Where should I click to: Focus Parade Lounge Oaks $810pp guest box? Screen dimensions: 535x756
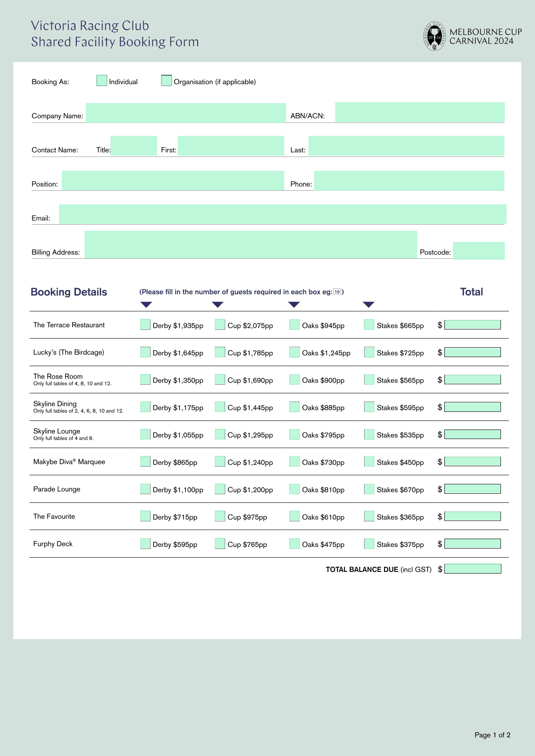coord(295,489)
